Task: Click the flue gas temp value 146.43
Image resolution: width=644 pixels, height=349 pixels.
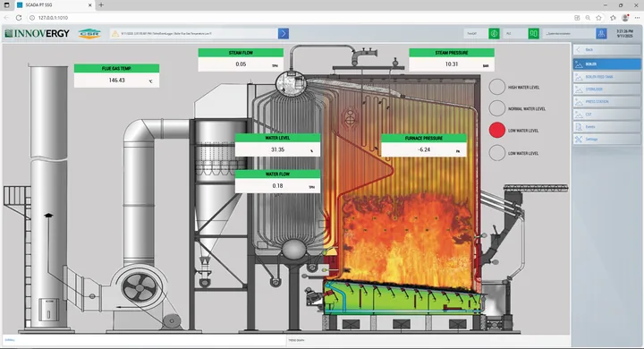Action: [116, 81]
